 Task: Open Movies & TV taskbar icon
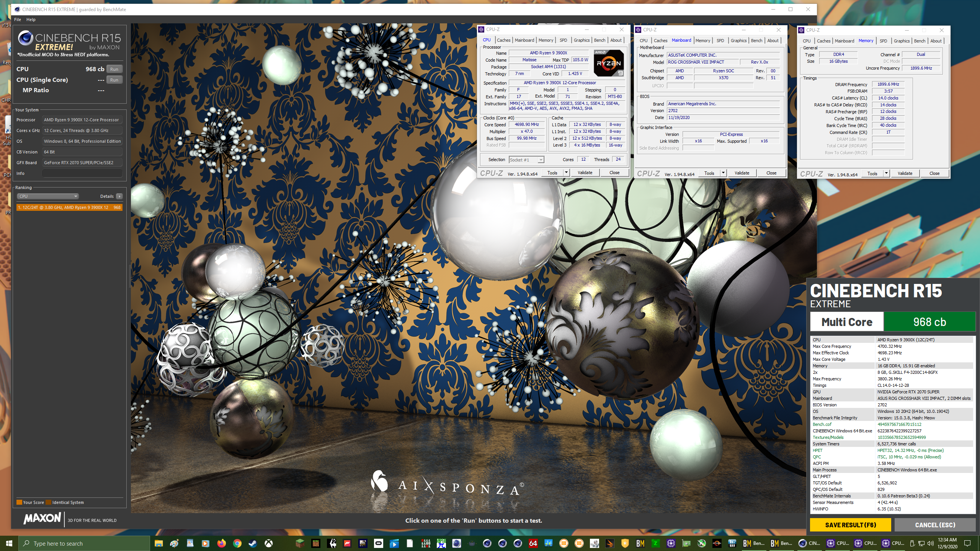coord(394,543)
